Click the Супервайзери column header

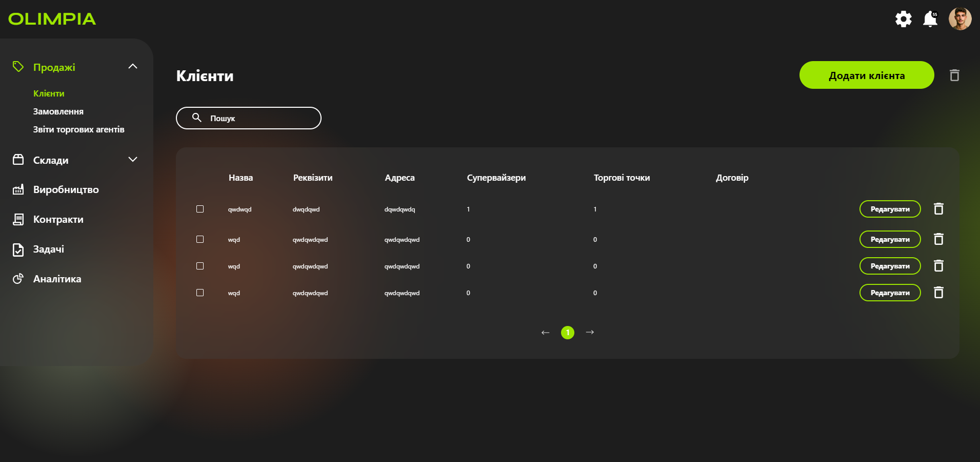[496, 178]
